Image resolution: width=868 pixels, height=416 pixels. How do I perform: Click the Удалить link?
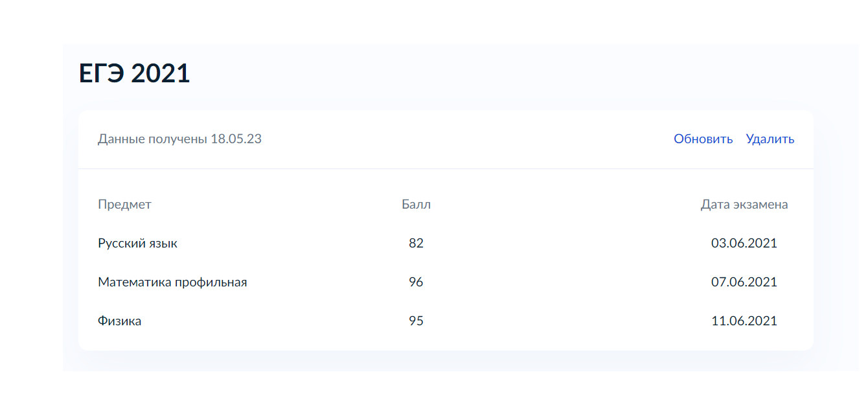click(770, 139)
